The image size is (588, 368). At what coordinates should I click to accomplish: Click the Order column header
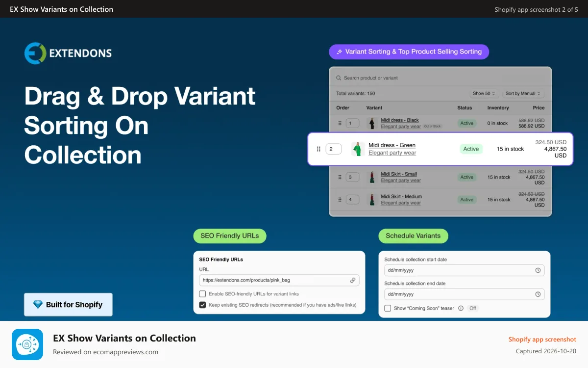click(x=343, y=107)
